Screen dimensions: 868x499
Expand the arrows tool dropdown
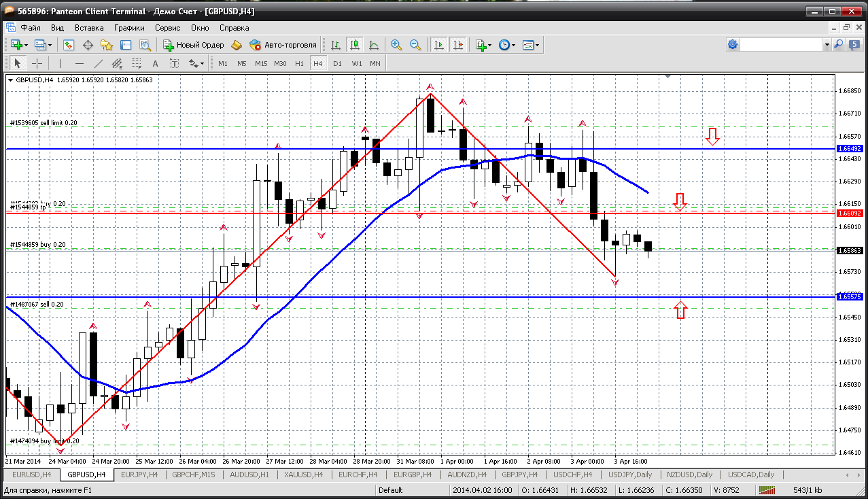click(203, 63)
